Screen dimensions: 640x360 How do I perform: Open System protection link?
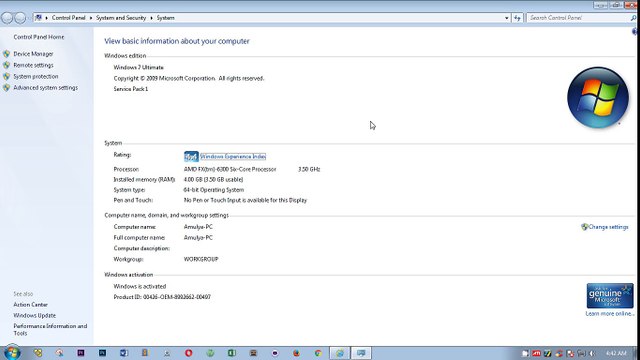click(36, 76)
